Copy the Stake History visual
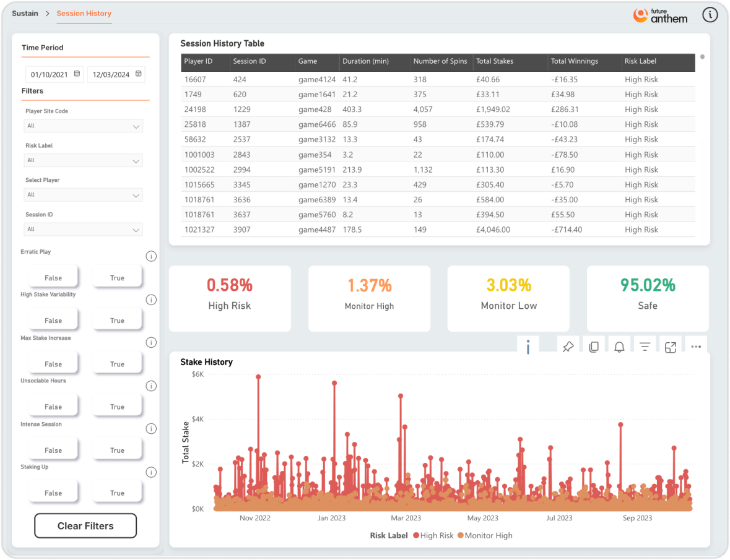730x560 pixels. [594, 347]
